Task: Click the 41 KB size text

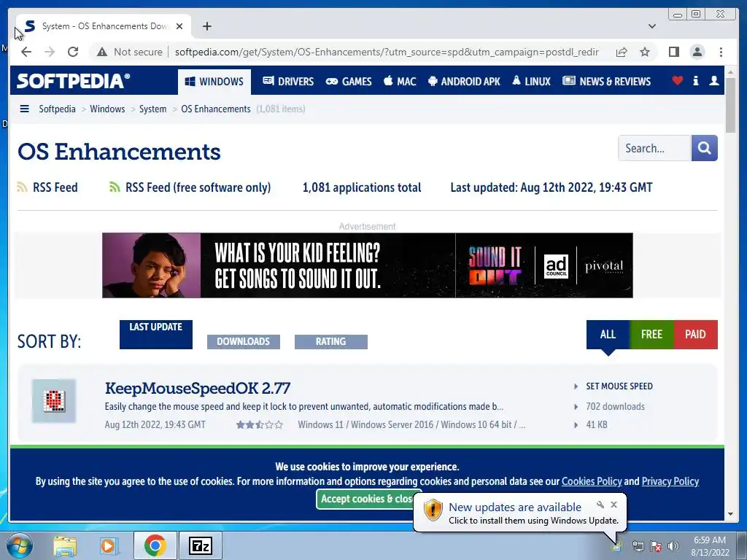Action: pyautogui.click(x=597, y=425)
